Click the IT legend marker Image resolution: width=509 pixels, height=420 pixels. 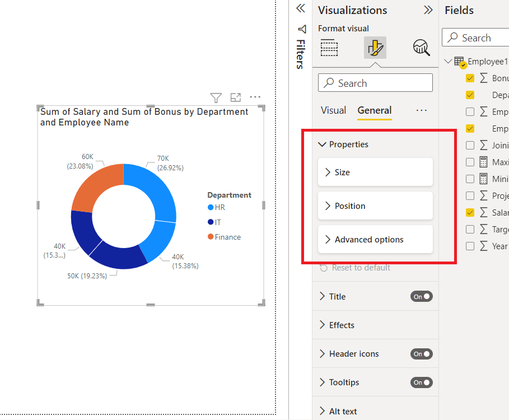(x=211, y=222)
